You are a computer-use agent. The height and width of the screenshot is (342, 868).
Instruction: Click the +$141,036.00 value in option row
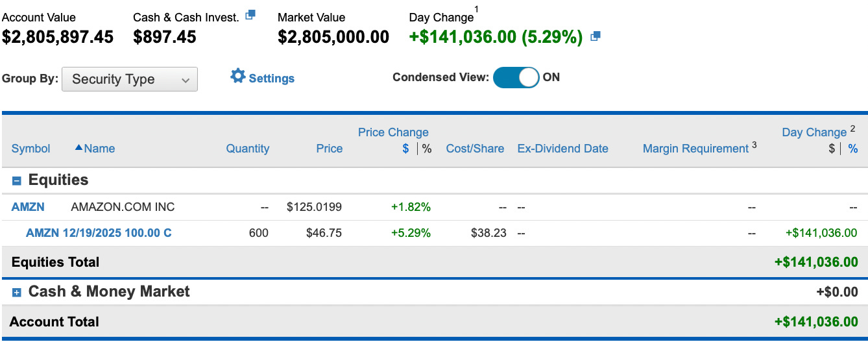[x=821, y=232]
